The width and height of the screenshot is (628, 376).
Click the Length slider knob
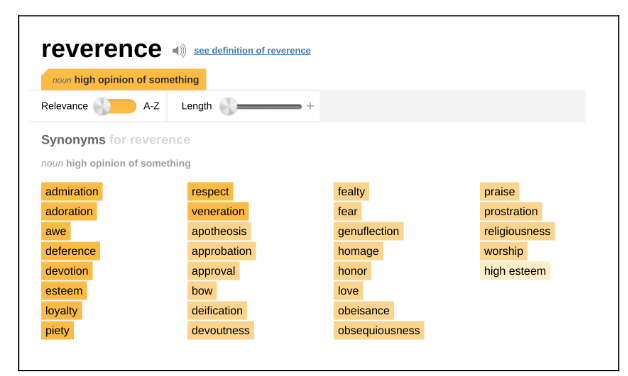228,106
